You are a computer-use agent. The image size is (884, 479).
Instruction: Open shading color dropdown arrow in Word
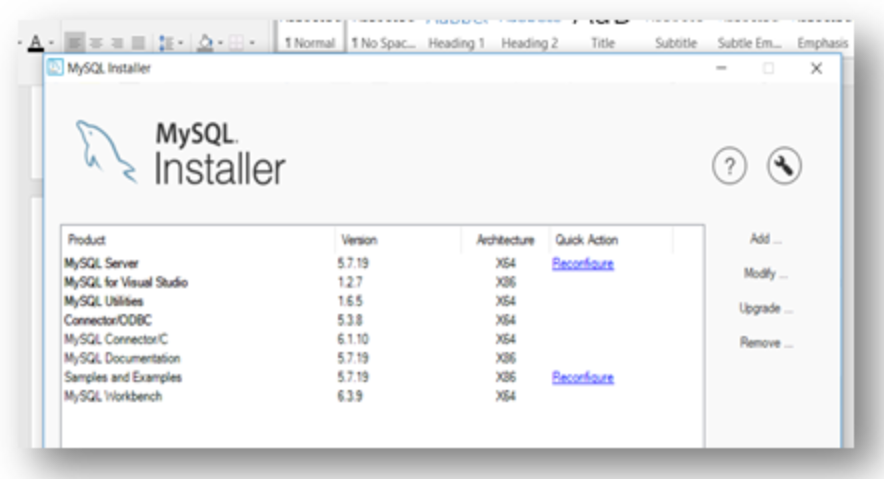pyautogui.click(x=220, y=43)
